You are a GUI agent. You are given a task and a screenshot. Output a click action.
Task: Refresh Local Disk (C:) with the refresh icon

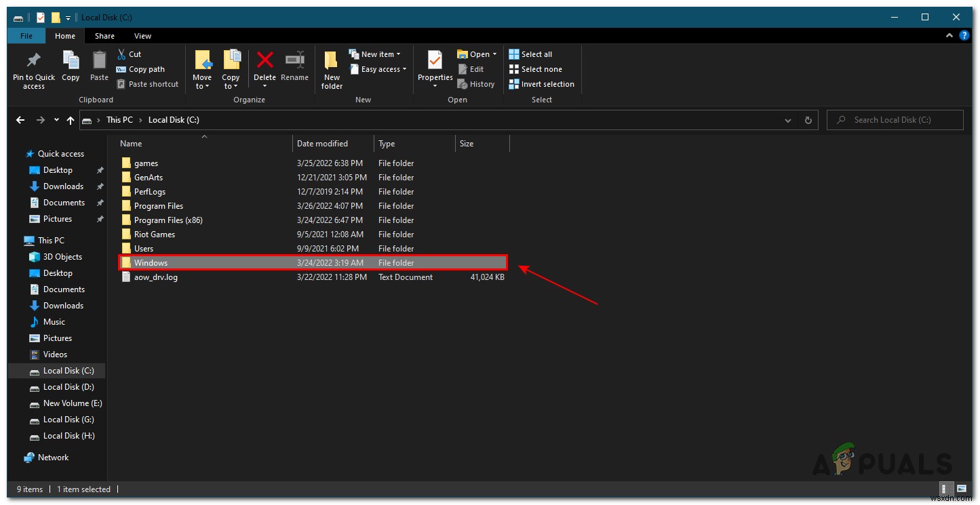click(x=807, y=120)
